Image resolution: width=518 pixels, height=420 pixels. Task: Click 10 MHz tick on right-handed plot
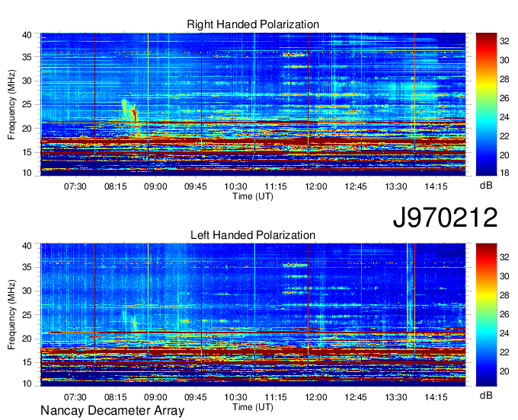[27, 173]
